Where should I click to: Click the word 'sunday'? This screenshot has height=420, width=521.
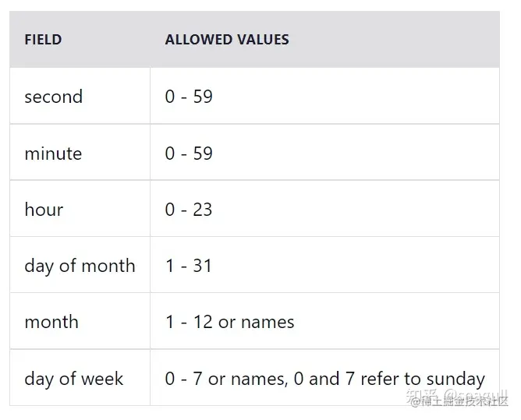point(454,379)
